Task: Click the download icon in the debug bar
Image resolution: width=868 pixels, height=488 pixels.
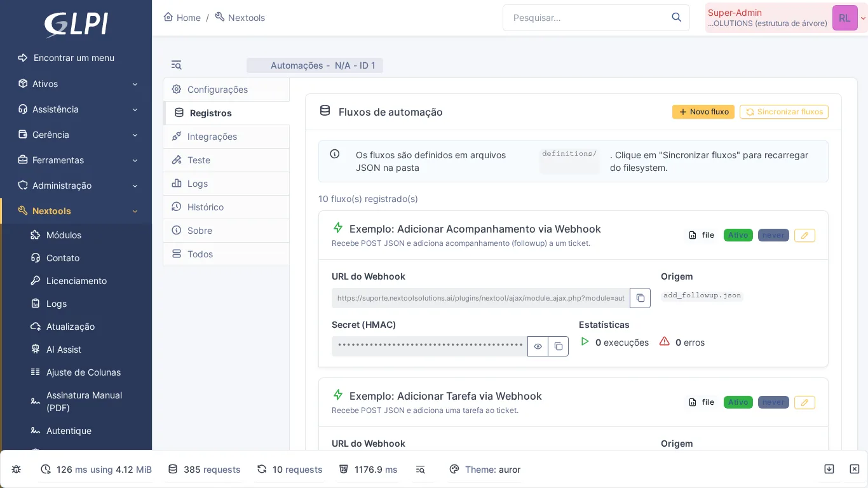Action: 829,469
